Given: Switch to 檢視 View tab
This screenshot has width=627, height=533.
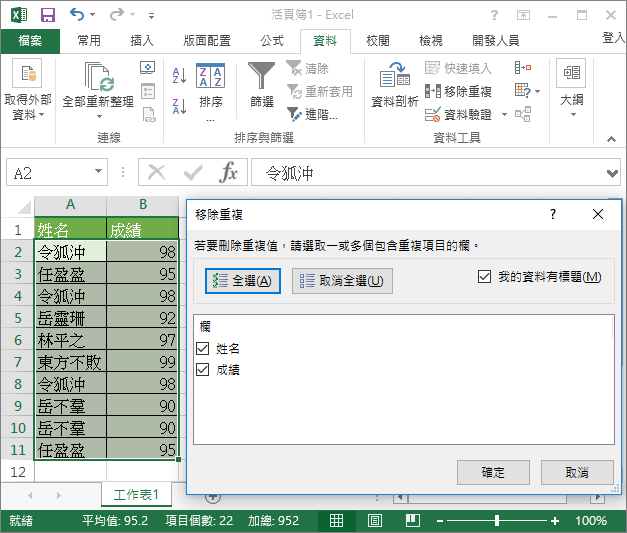Looking at the screenshot, I should (x=431, y=40).
